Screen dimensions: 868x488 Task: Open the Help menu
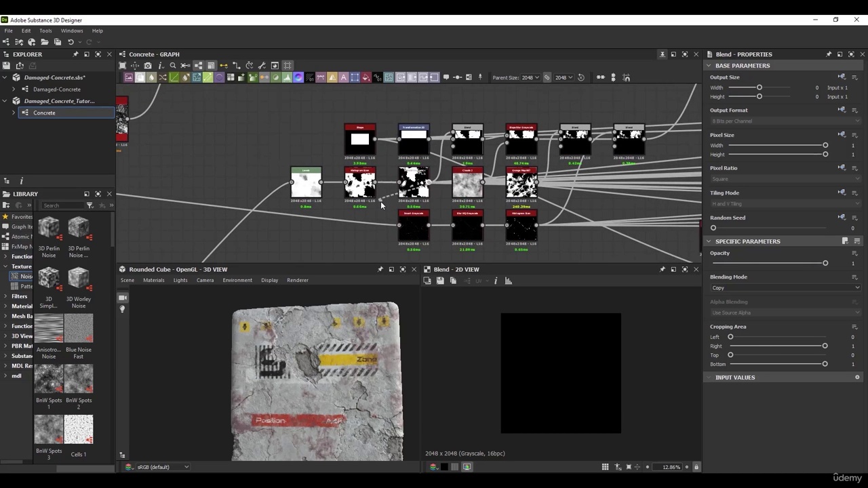click(98, 30)
